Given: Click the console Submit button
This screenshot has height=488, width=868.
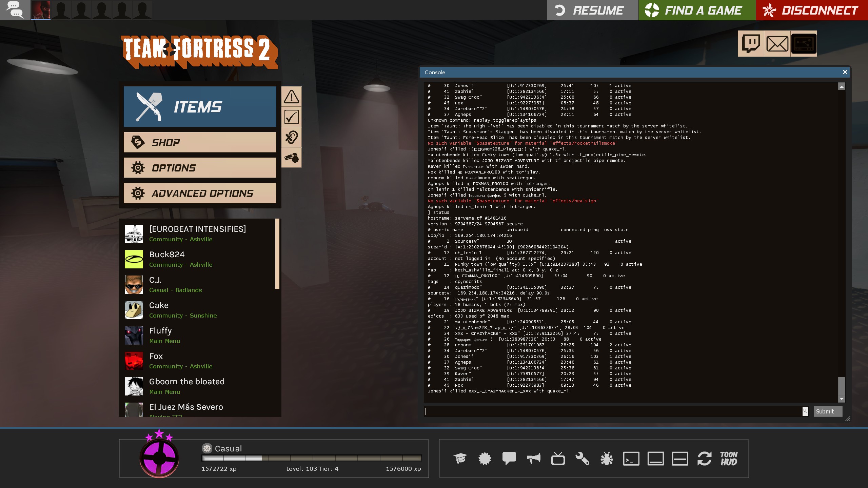Looking at the screenshot, I should (x=827, y=411).
